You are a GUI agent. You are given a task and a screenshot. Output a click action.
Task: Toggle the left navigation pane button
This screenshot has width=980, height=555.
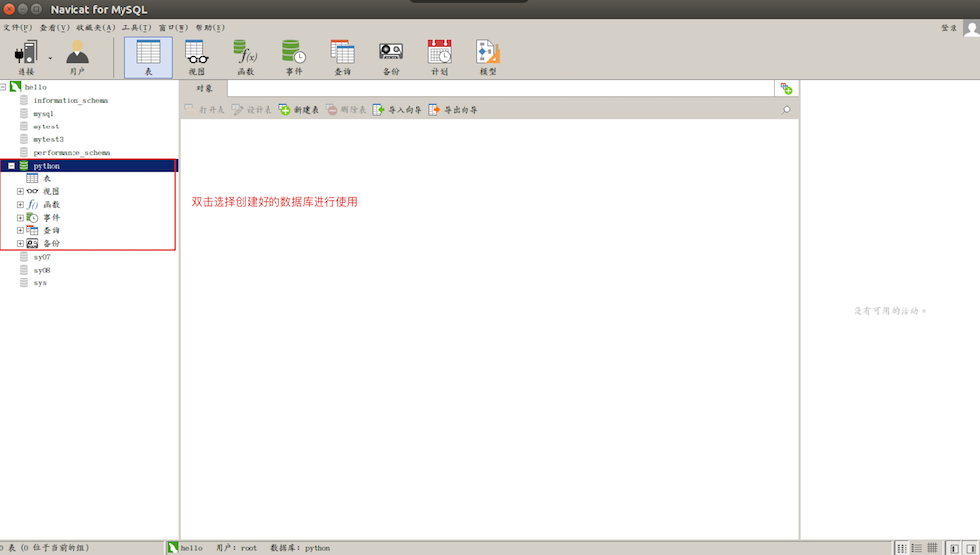pos(954,548)
